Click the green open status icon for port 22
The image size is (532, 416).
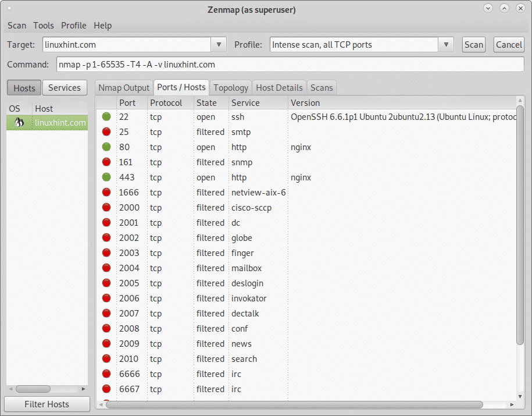106,117
